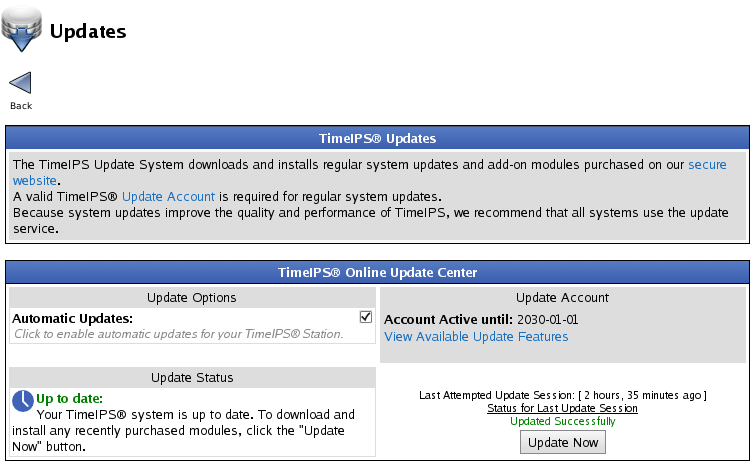Viewport: 755px width, 467px height.
Task: Open View Available Update Features link
Action: (x=476, y=337)
